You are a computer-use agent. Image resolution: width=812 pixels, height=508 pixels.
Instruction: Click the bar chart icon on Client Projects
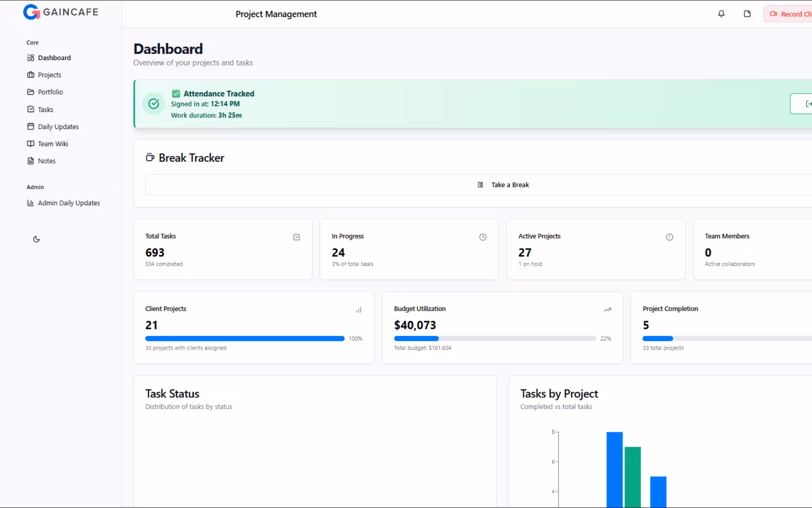point(358,310)
